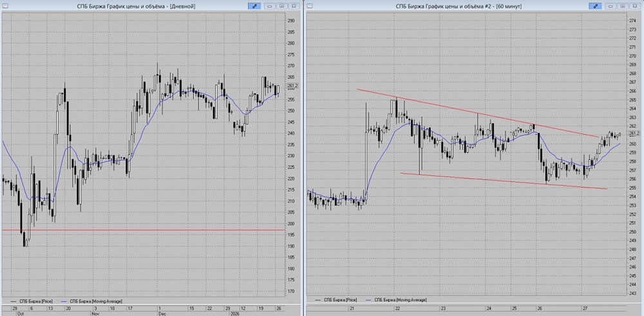Maximize the 60 минут chart window
Image resolution: width=644 pixels, height=316 pixels.
click(x=623, y=6)
